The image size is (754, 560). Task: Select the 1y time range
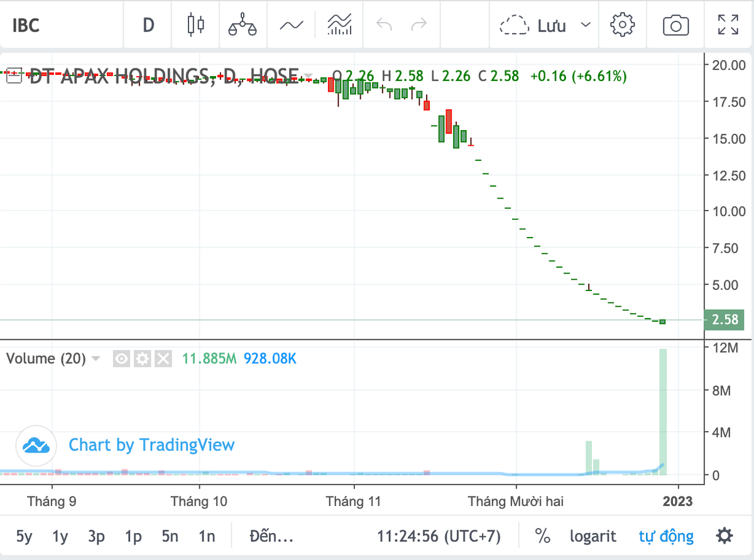pyautogui.click(x=60, y=536)
